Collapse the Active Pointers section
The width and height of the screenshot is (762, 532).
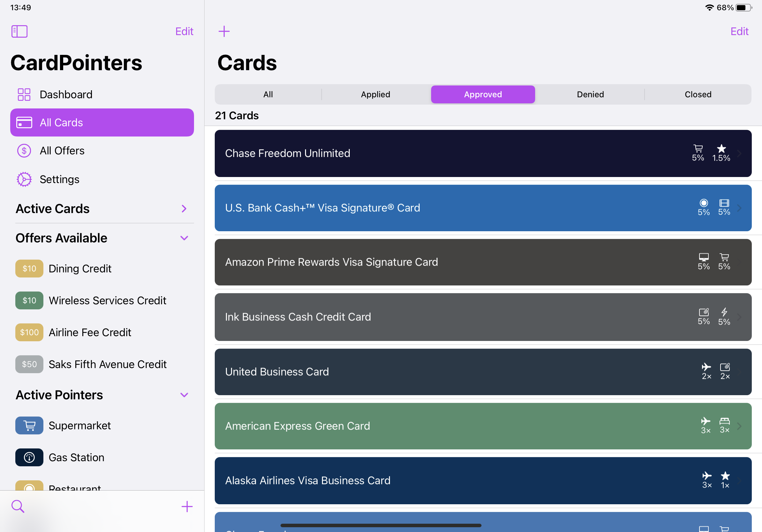tap(184, 395)
